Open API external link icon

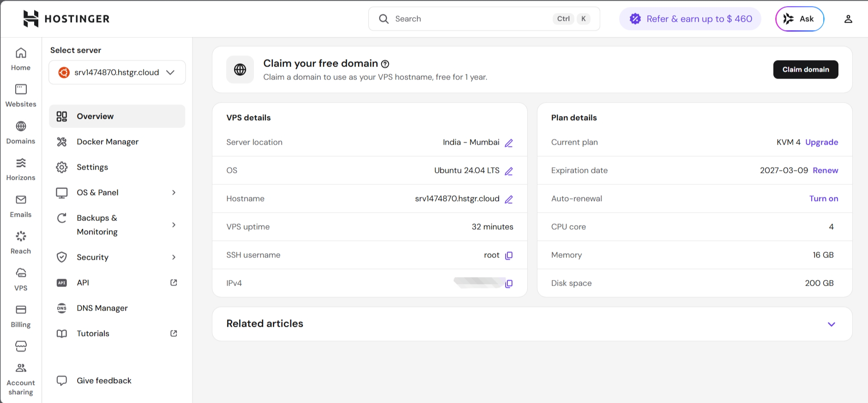(174, 282)
